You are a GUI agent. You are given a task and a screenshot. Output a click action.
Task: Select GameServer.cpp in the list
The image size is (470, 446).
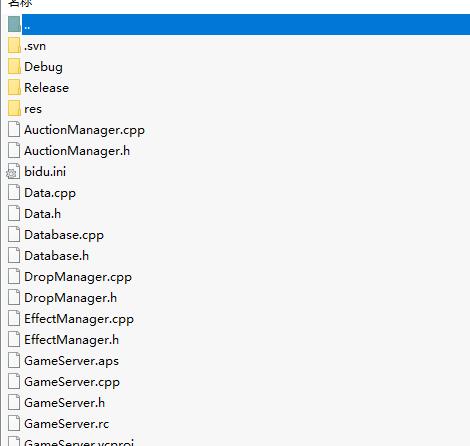coord(72,382)
